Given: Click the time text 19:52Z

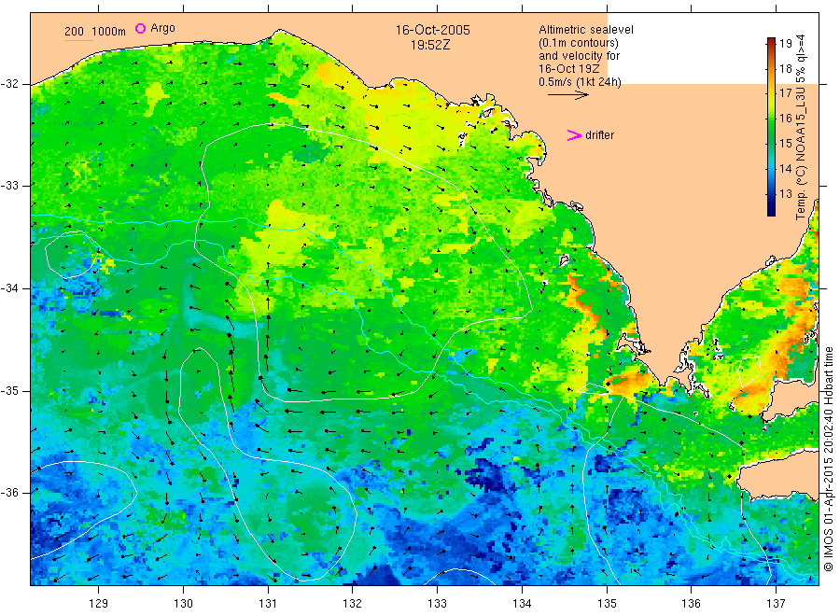Looking at the screenshot, I should click(x=430, y=46).
